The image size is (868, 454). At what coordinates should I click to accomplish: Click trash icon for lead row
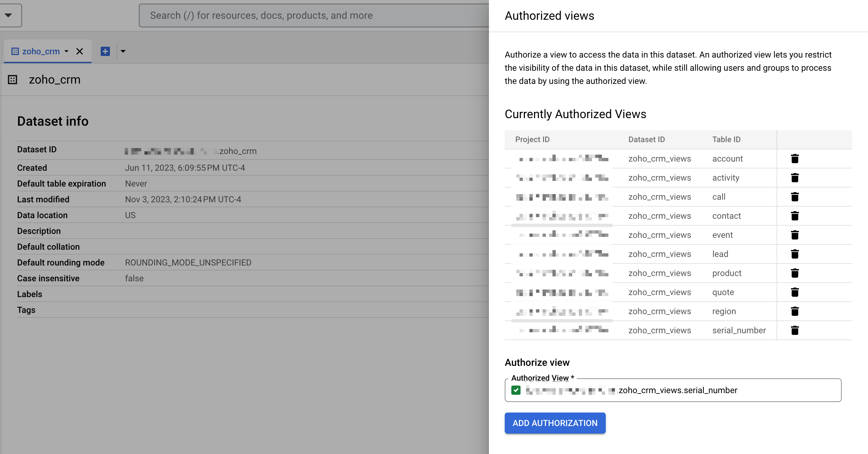(795, 254)
